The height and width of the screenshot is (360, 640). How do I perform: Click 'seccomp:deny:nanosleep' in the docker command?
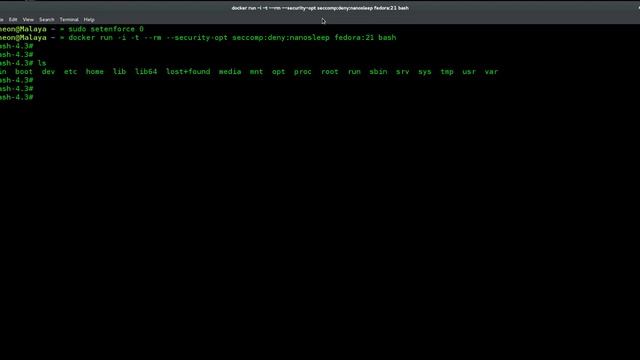[x=281, y=38]
